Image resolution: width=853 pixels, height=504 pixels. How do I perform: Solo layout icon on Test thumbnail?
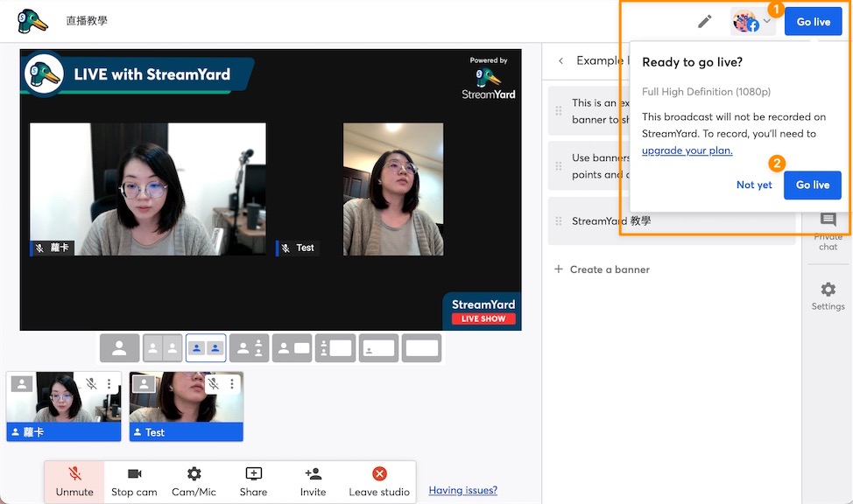(145, 384)
